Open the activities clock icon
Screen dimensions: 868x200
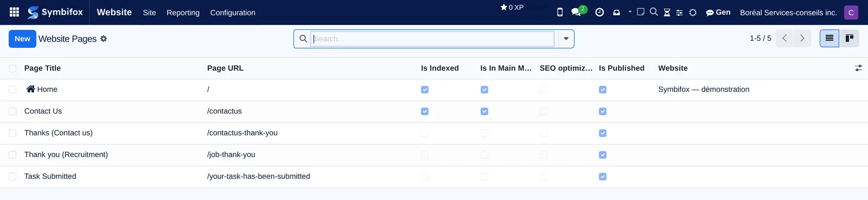[x=599, y=12]
